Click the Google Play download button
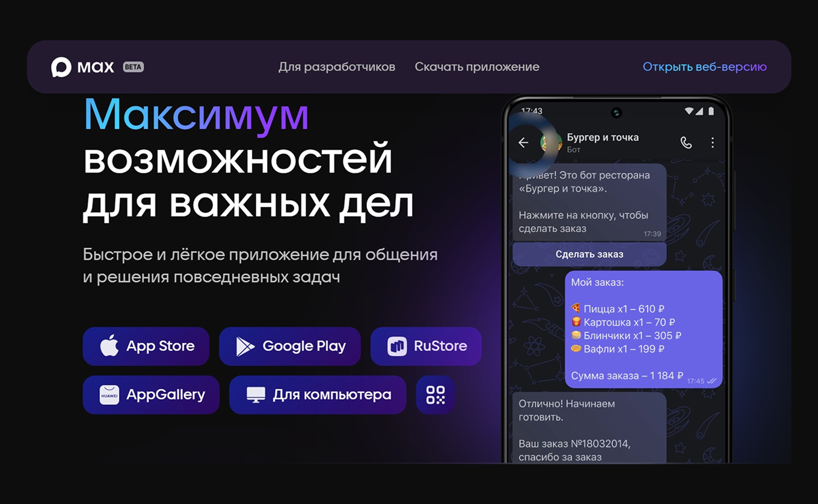 point(290,346)
